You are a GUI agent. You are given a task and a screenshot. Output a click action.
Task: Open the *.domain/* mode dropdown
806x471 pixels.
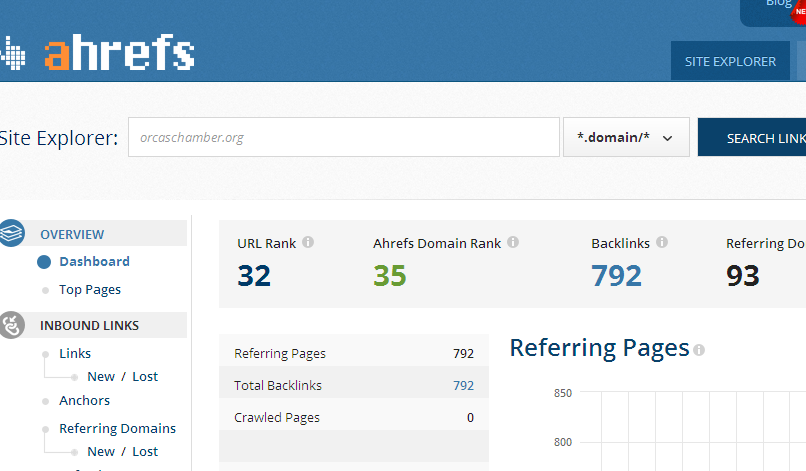point(626,137)
